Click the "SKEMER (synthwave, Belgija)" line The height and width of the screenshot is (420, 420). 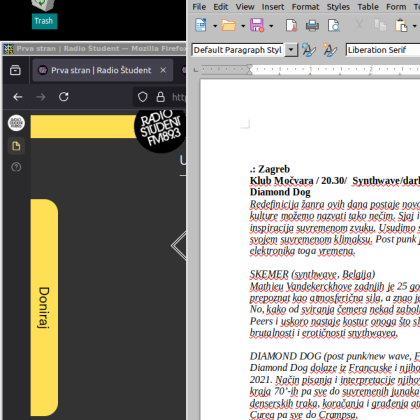pos(312,274)
